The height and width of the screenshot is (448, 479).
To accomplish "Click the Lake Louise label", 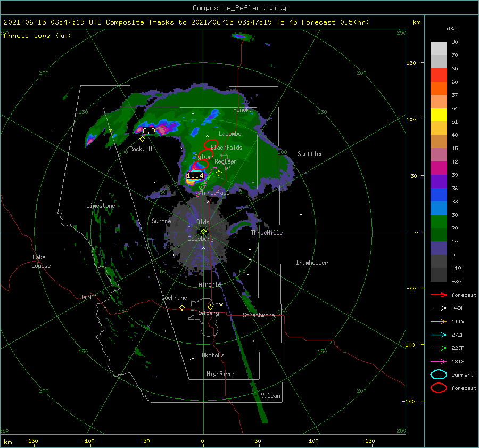I will 41,262.
